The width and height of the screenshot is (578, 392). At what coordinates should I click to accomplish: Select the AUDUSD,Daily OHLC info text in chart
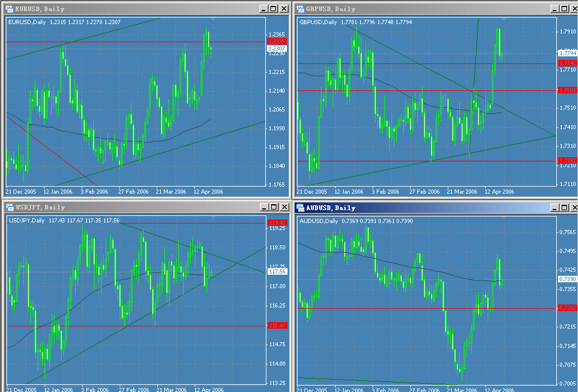tap(356, 221)
